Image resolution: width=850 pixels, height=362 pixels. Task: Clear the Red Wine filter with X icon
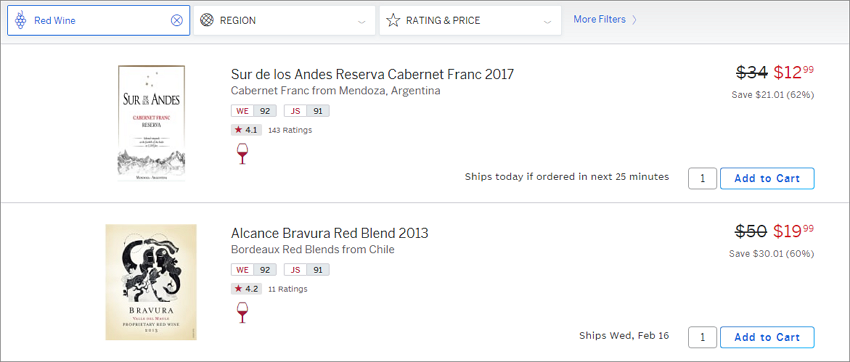click(177, 21)
